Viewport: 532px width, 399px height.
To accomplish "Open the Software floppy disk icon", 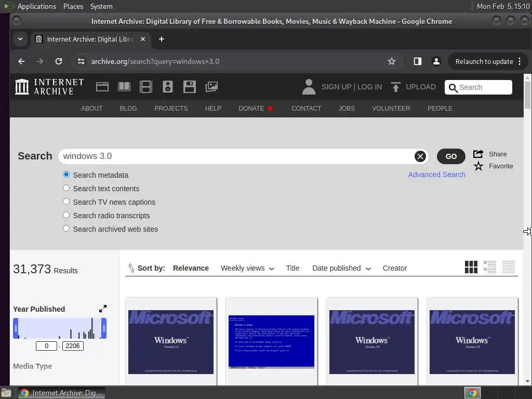I will pos(189,87).
